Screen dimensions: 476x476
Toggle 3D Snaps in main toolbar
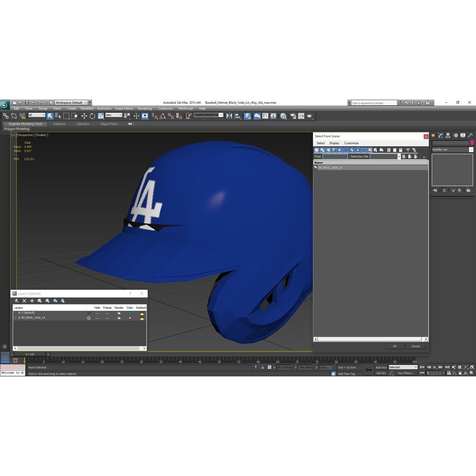(x=155, y=115)
